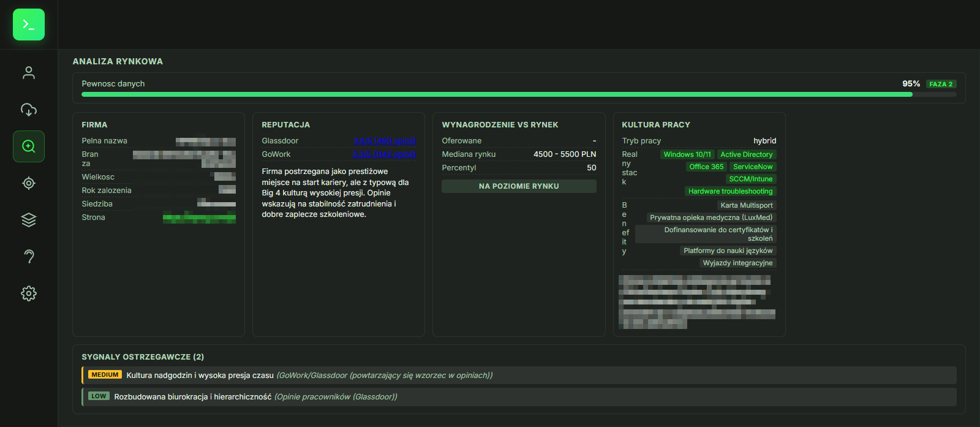This screenshot has height=427, width=980.
Task: Click the Mediana rynku label
Action: pyautogui.click(x=469, y=154)
